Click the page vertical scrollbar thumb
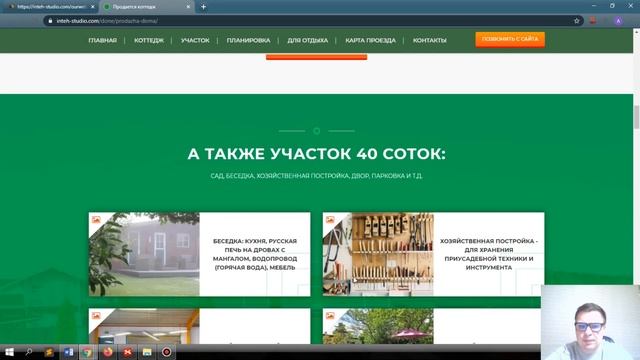640x360 pixels. tap(636, 117)
